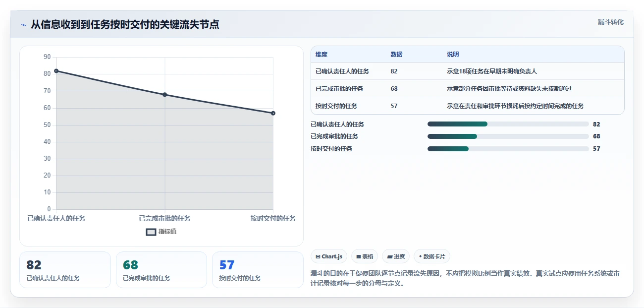This screenshot has width=644, height=308.
Task: Click the progress bar for 已完成审批的任务
Action: pos(508,136)
